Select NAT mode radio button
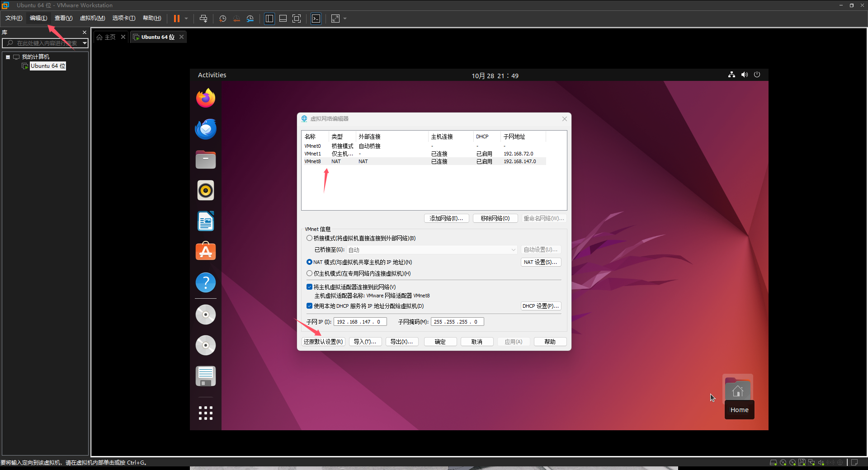Image resolution: width=868 pixels, height=470 pixels. pyautogui.click(x=310, y=262)
